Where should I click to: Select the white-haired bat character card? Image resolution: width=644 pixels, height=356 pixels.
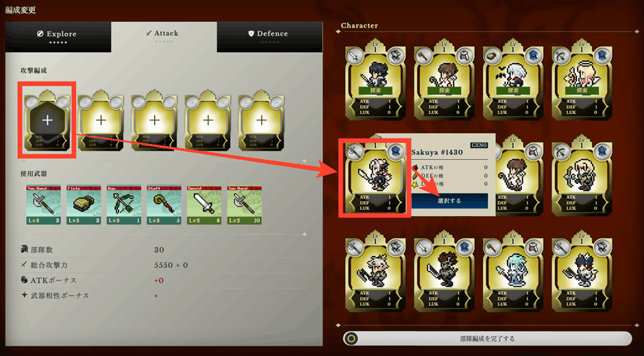point(513,80)
